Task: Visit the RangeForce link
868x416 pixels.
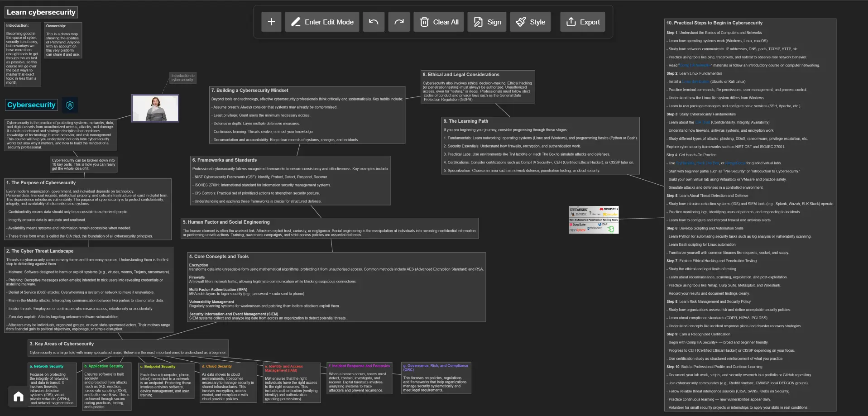Action: 735,163
